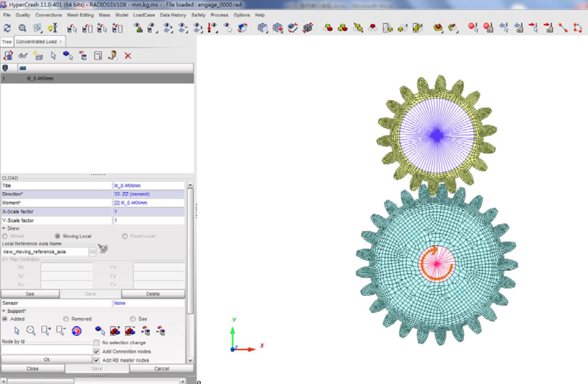
Task: Switch to the Tree tab
Action: pos(7,41)
